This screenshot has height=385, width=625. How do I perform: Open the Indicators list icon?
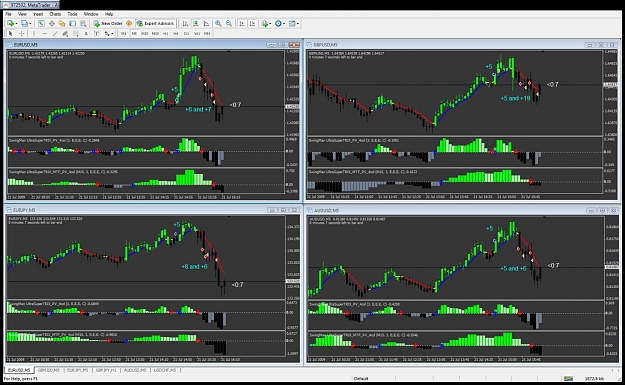coord(265,24)
